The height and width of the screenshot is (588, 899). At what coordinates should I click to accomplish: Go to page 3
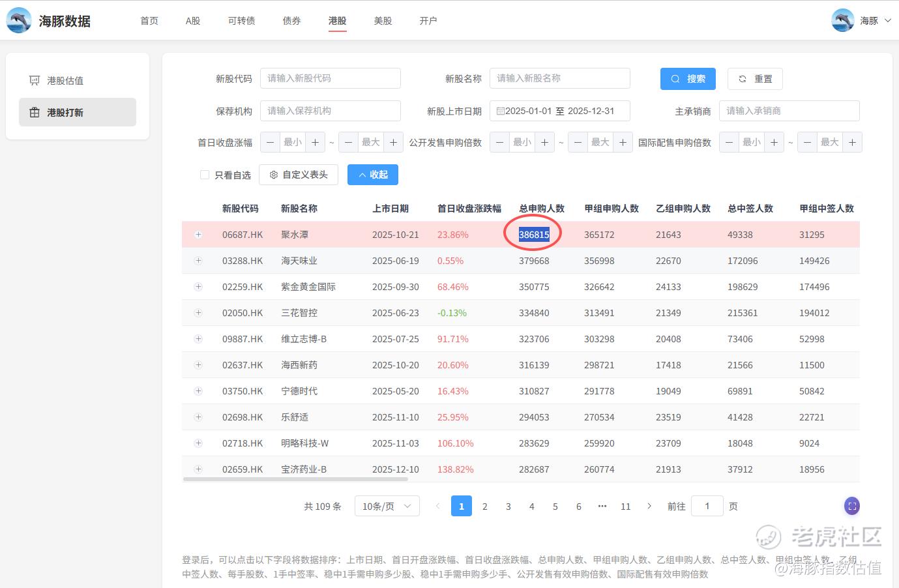pyautogui.click(x=508, y=507)
